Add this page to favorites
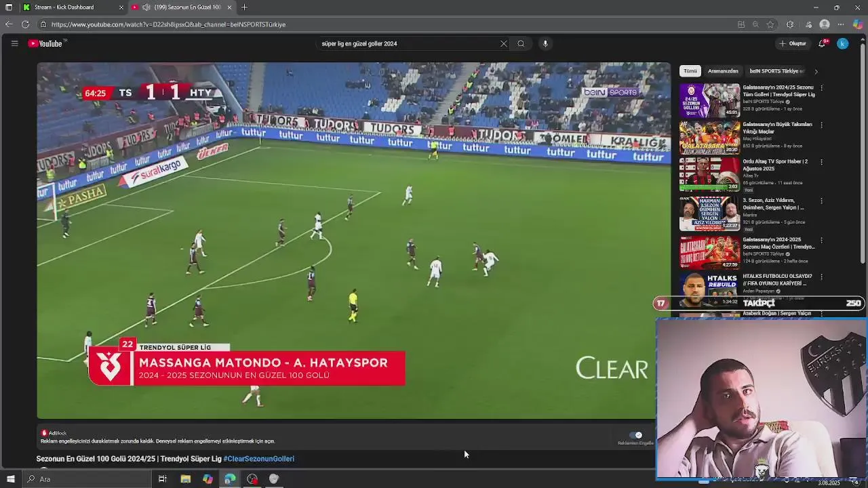The height and width of the screenshot is (488, 868). point(770,24)
